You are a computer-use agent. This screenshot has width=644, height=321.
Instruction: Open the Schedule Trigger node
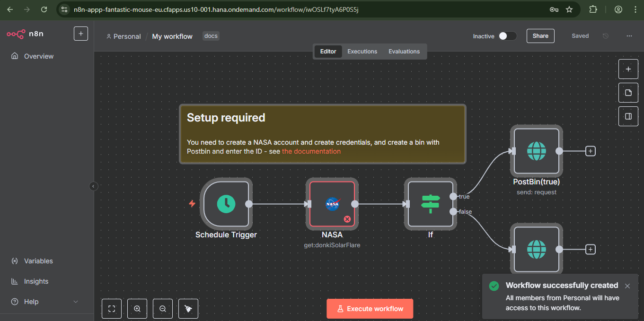[x=226, y=204]
